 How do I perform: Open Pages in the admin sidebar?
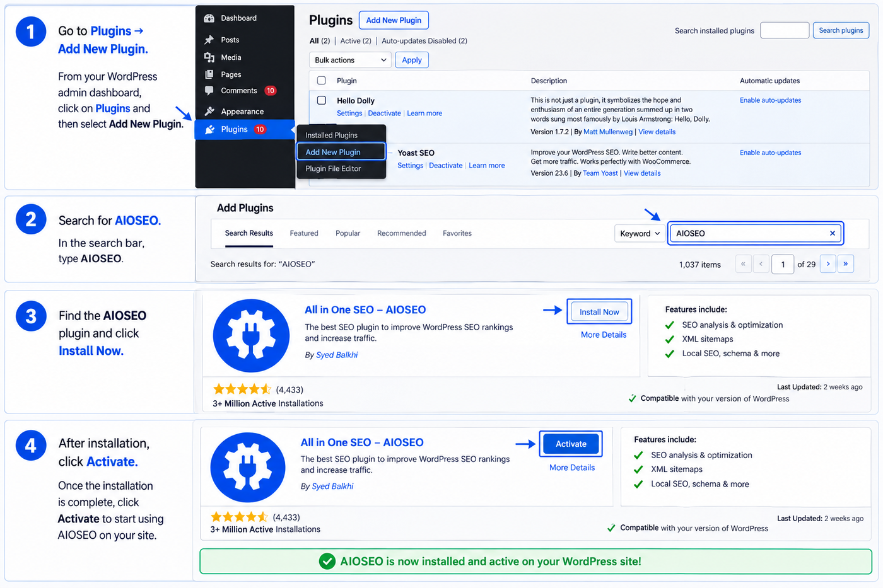[231, 74]
